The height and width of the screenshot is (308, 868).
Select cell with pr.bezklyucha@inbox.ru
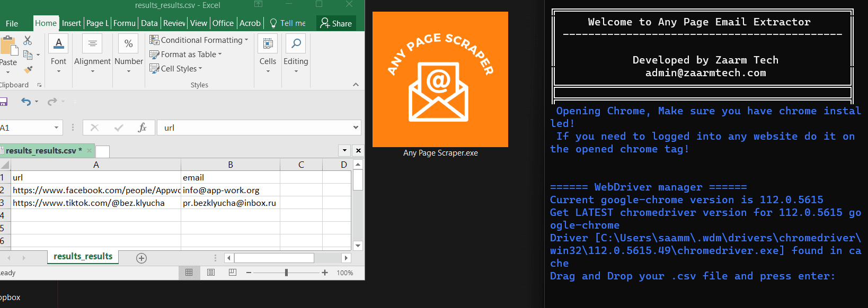[231, 203]
